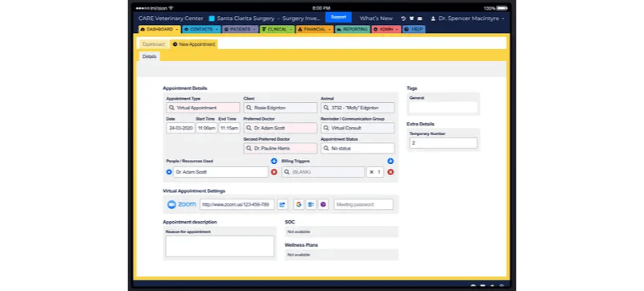Open the Dashboard menu dropdown arrow
Image resolution: width=644 pixels, height=291 pixels.
point(176,30)
